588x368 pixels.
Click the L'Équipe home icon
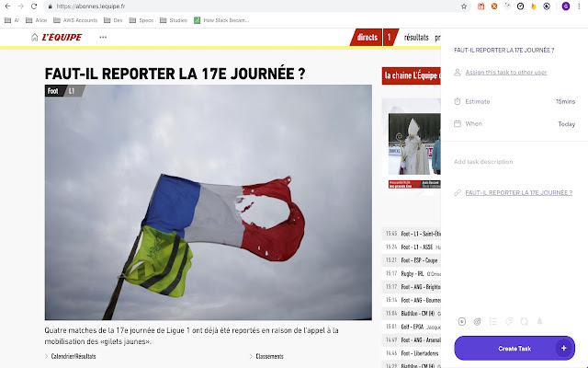35,38
